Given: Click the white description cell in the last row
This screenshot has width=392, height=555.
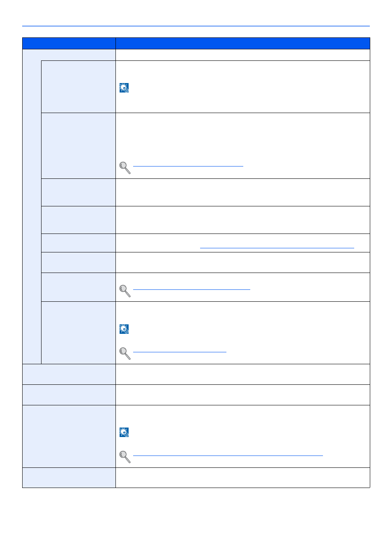Looking at the screenshot, I should pos(243,478).
